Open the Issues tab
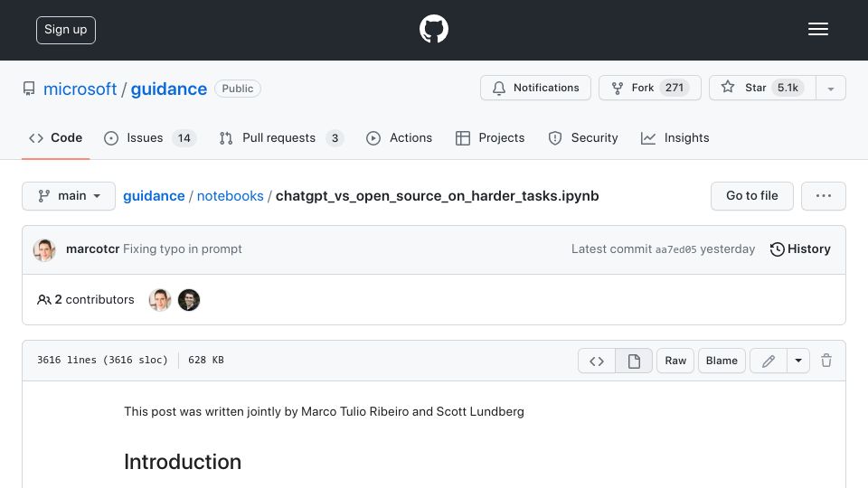Image resolution: width=868 pixels, height=488 pixels. [x=150, y=137]
